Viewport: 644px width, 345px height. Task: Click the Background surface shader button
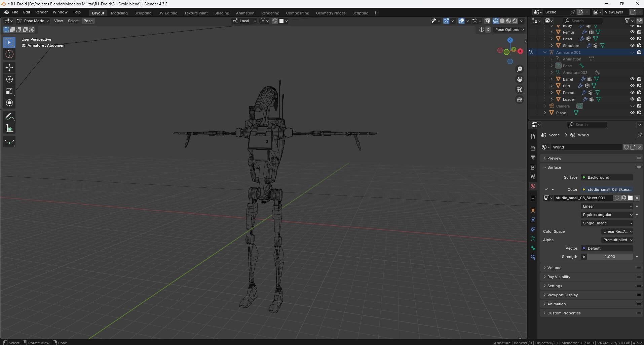(x=607, y=177)
